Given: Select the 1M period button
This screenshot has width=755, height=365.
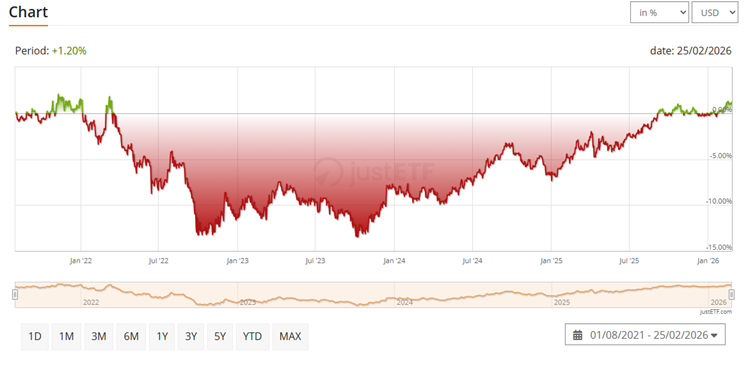Looking at the screenshot, I should pyautogui.click(x=66, y=336).
